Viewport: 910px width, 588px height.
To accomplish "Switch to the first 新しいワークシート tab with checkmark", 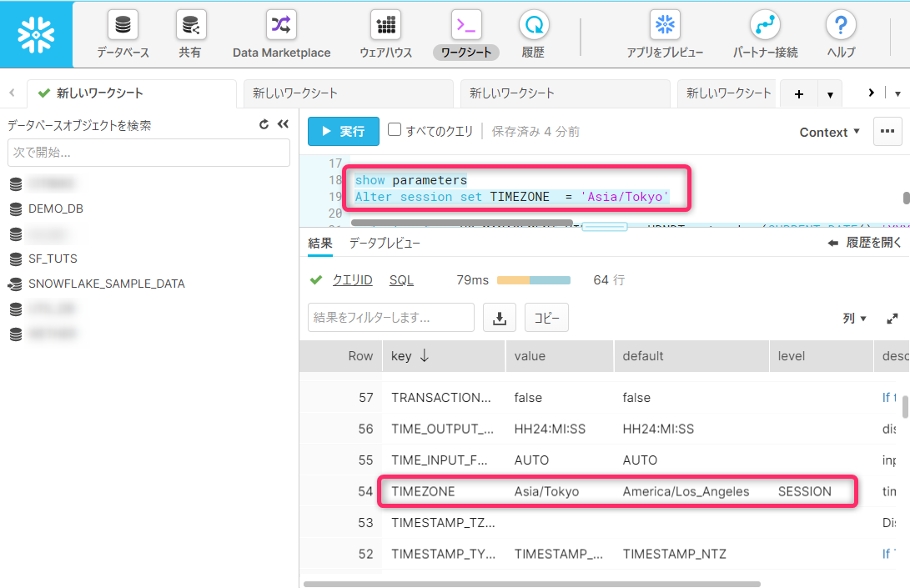I will coord(132,93).
